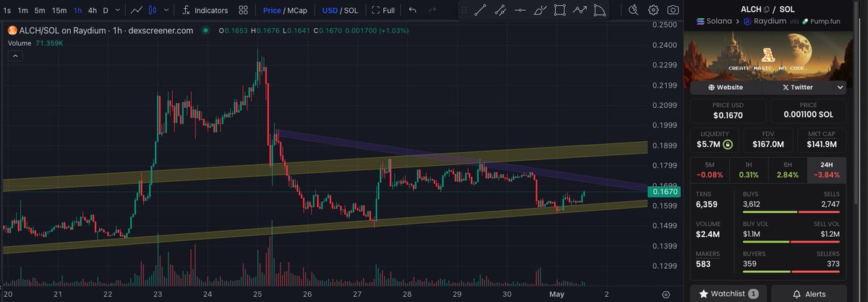Select the D daily timeframe
The height and width of the screenshot is (302, 868).
106,10
